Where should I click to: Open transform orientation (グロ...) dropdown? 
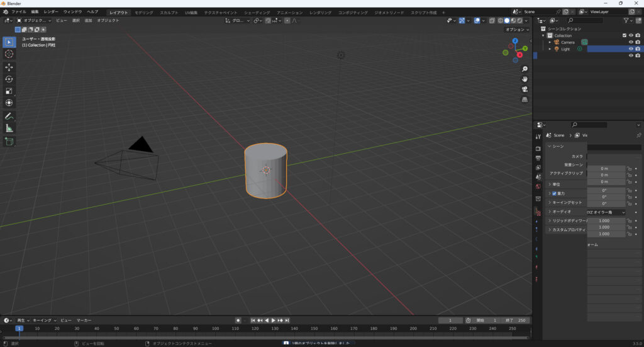237,21
